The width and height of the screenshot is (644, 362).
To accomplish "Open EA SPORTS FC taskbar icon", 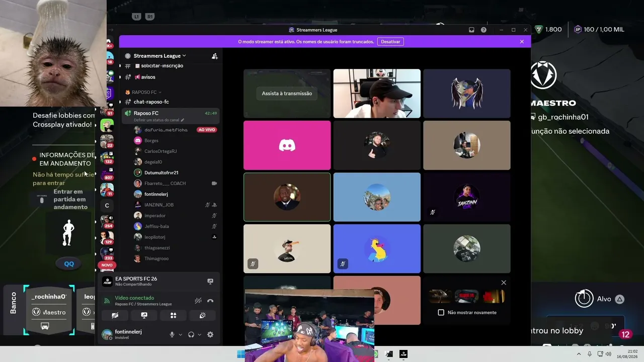I will click(x=403, y=354).
